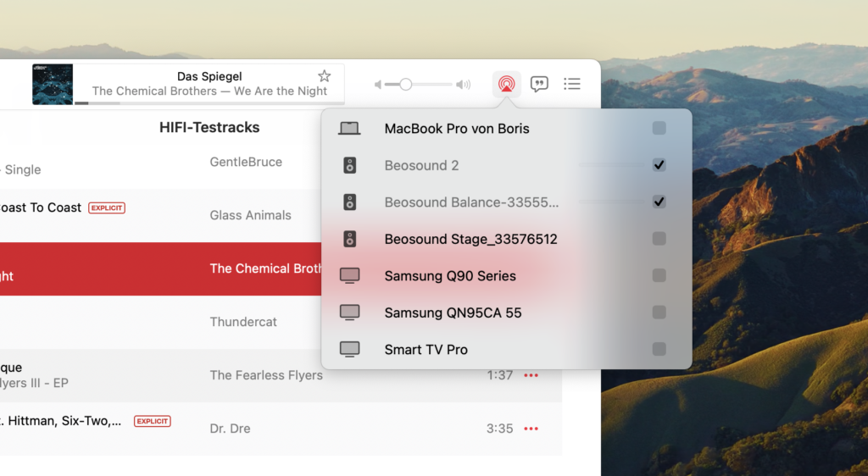
Task: Click The Fearless Flyers artist name
Action: point(265,375)
